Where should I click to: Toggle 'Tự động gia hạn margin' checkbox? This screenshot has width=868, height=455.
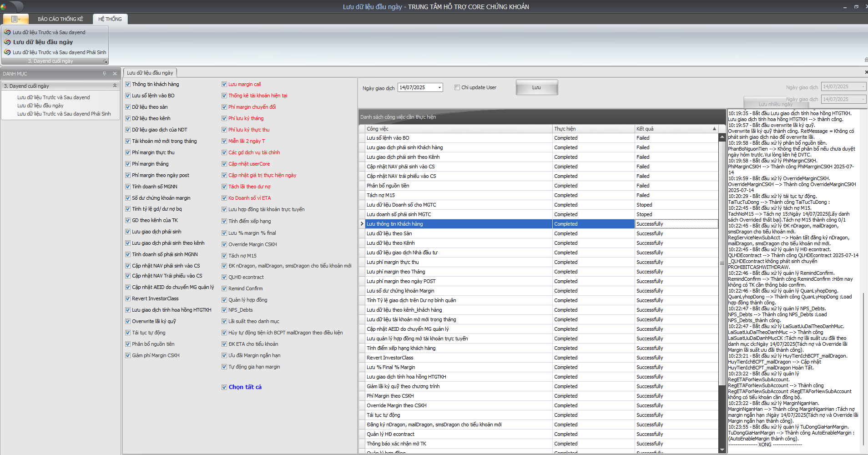[x=224, y=367]
